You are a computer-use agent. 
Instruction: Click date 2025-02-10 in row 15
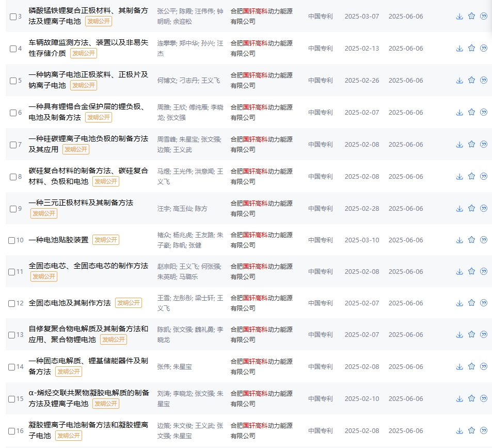point(362,399)
